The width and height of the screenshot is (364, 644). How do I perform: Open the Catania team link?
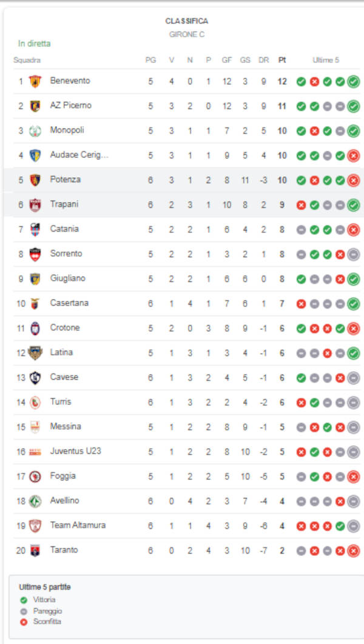[x=64, y=229]
